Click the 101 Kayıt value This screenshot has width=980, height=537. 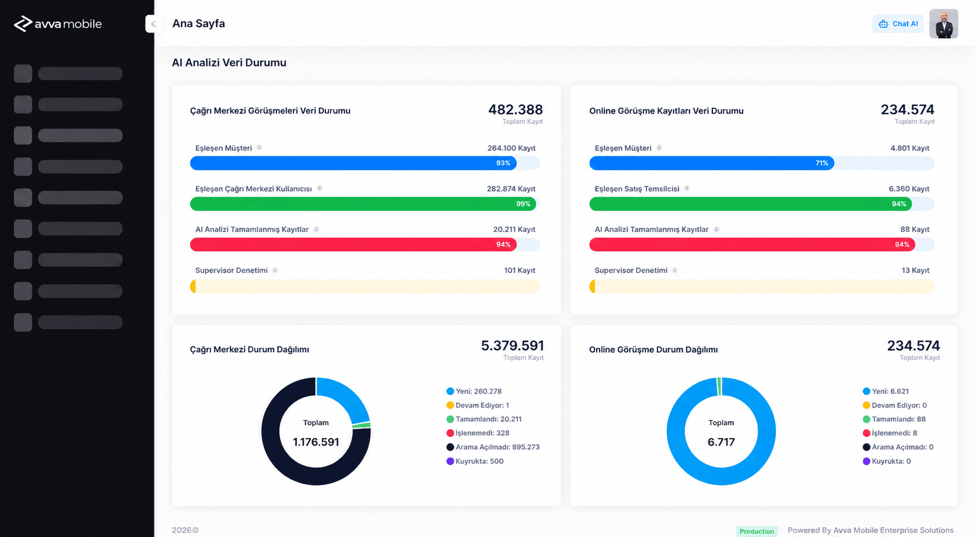[x=520, y=270]
